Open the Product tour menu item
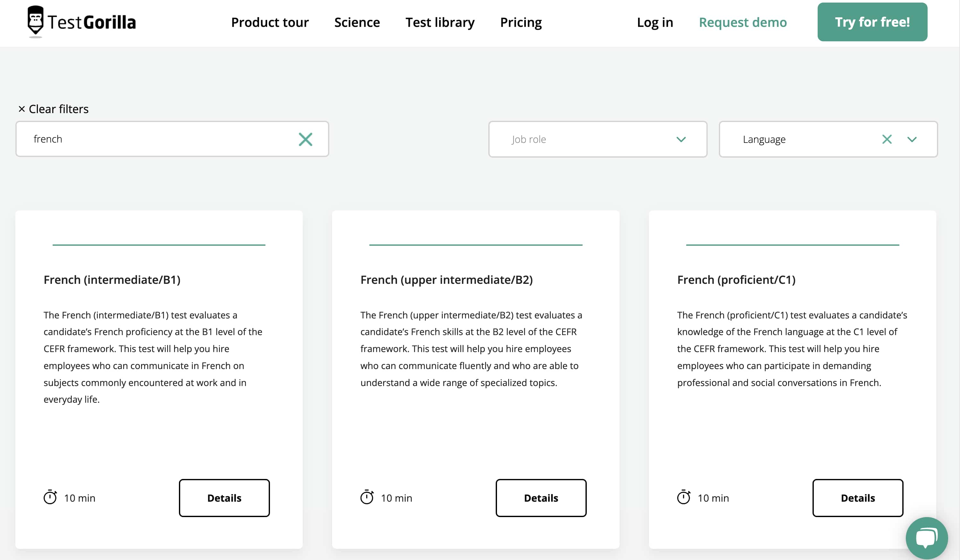Viewport: 960px width, 560px height. coord(270,22)
